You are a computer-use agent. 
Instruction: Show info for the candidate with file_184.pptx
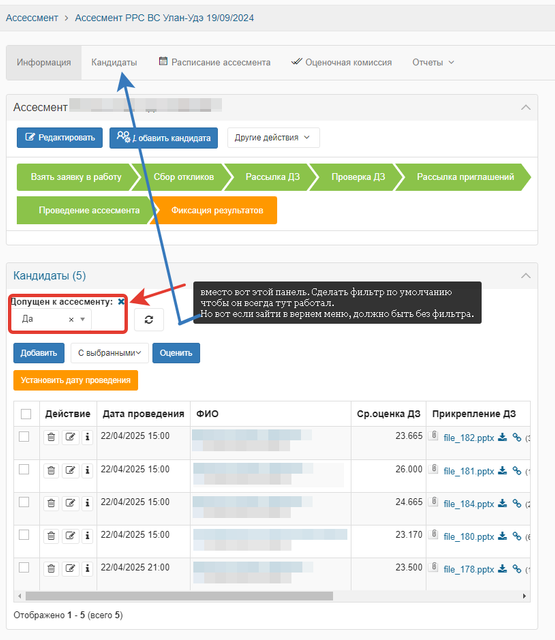point(87,503)
